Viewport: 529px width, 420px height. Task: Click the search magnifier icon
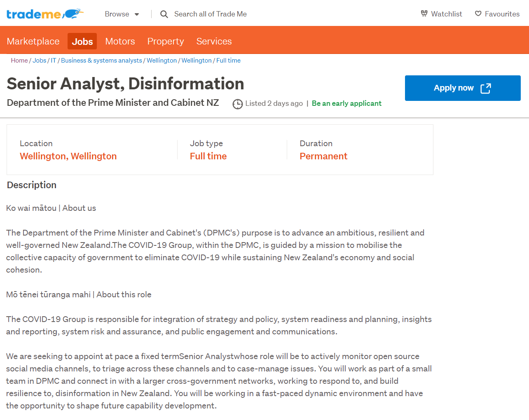pyautogui.click(x=164, y=14)
